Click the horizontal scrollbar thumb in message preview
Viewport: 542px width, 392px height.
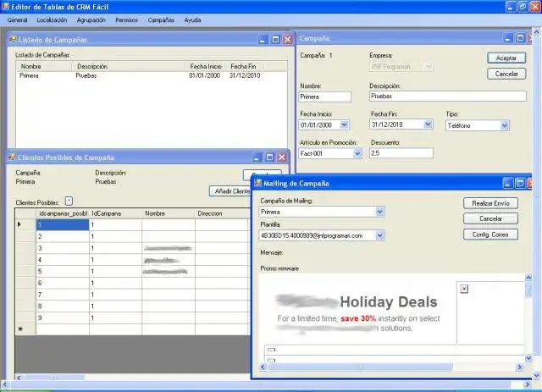point(360,367)
